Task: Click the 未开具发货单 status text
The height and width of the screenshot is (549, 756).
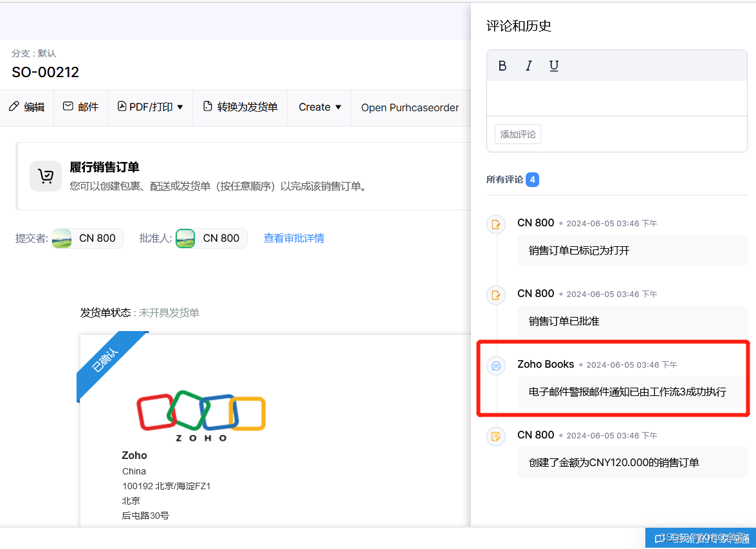Action: (x=169, y=313)
